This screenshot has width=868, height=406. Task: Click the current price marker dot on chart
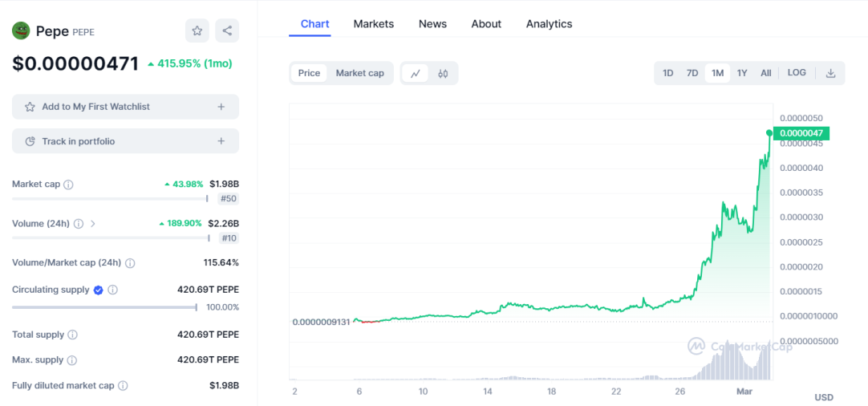point(769,133)
